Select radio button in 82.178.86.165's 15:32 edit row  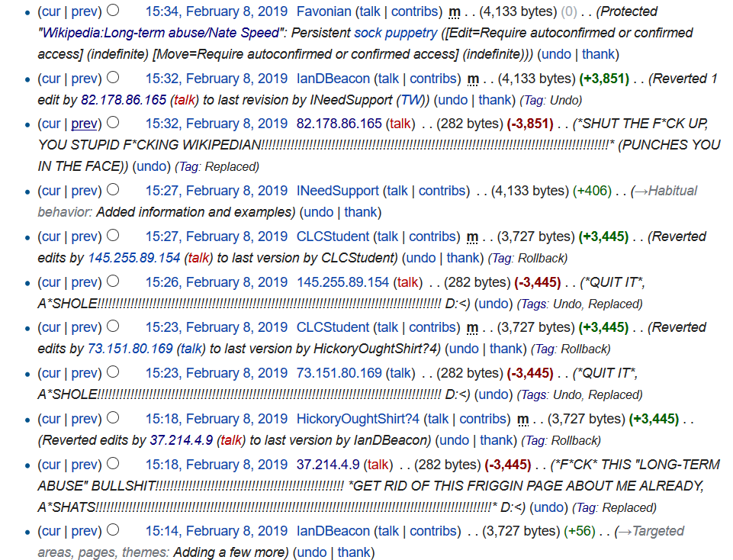[x=113, y=122]
